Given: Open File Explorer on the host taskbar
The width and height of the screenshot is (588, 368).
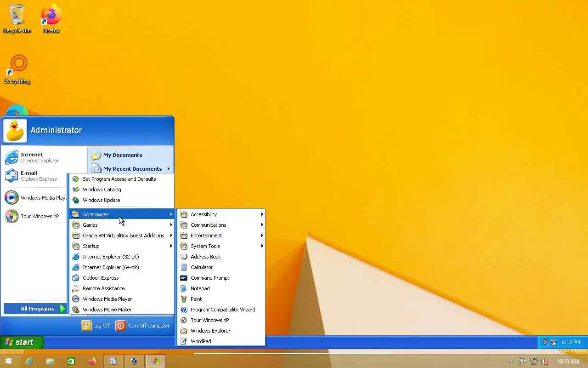Looking at the screenshot, I should pos(50,361).
